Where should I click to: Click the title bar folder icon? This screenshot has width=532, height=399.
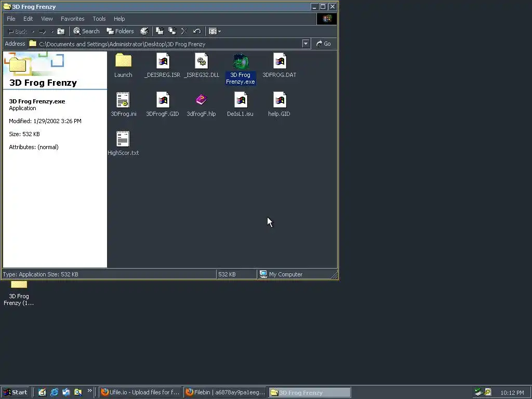[7, 6]
